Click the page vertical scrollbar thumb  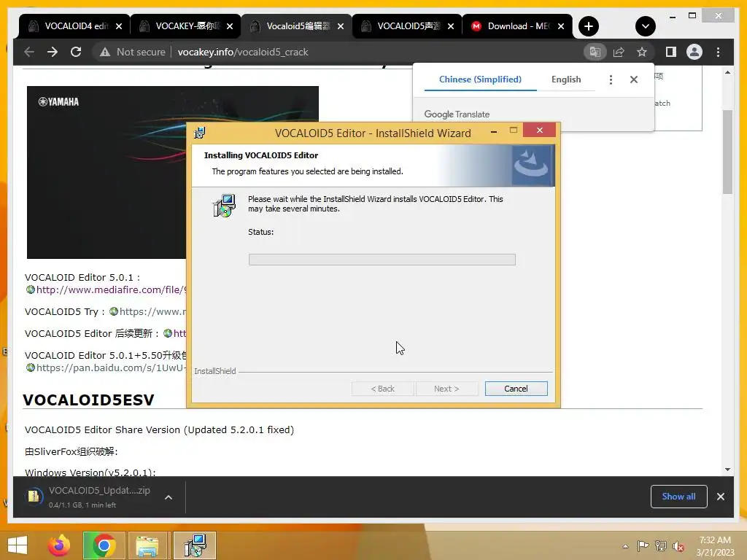(x=727, y=152)
